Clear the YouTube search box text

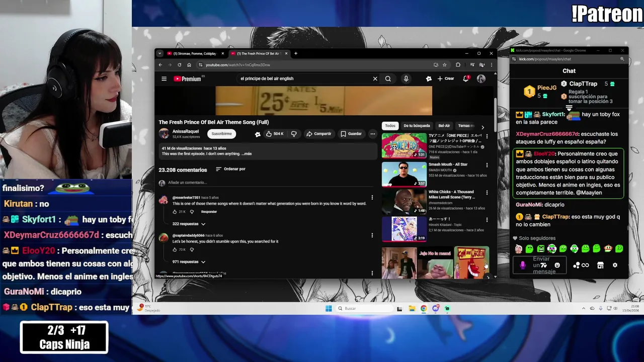(x=375, y=78)
